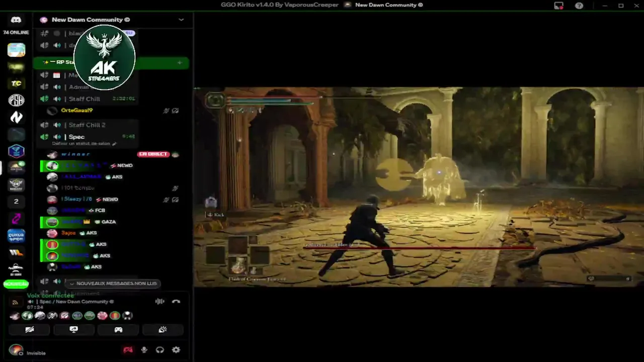Open Spec / New Dawn Community voice link
Screen dimensions: 644x362
[70, 302]
